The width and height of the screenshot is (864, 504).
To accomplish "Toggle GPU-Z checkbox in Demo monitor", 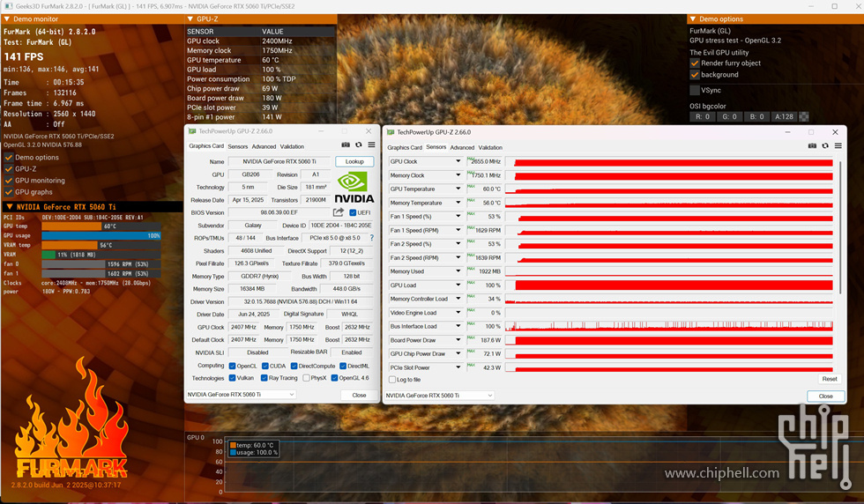I will click(8, 168).
